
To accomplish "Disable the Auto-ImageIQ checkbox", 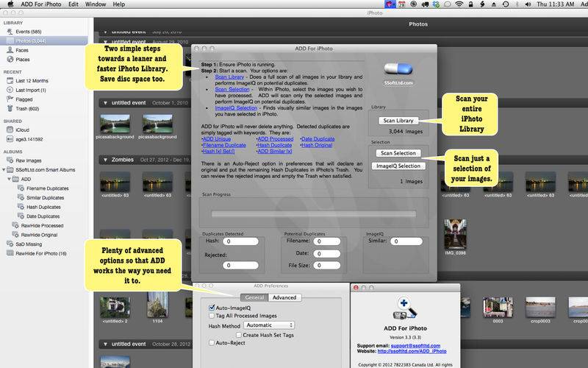I will [212, 308].
